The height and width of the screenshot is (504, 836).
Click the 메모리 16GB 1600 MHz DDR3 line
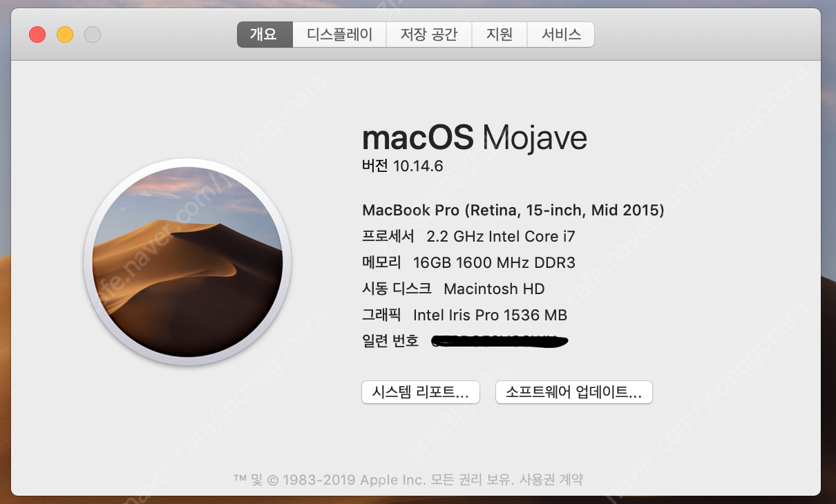pos(468,262)
